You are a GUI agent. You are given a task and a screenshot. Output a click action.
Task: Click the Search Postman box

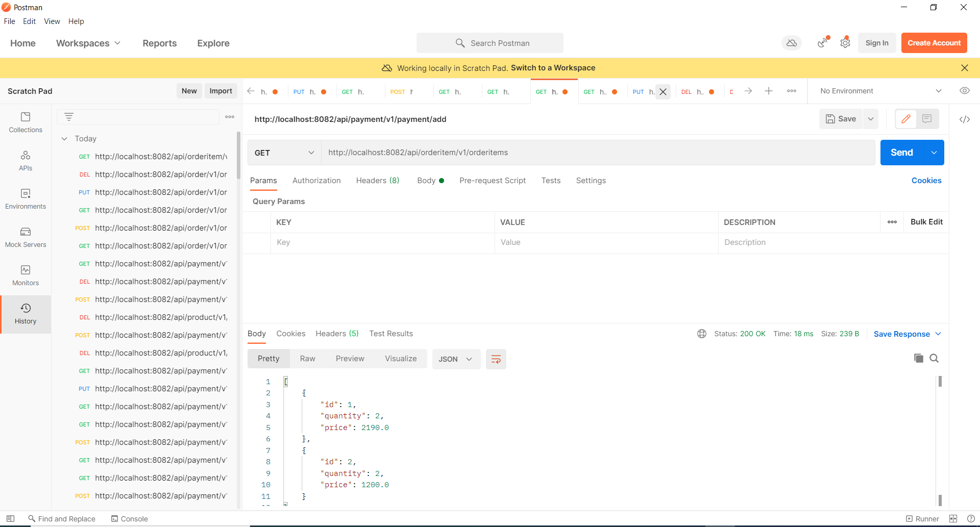[490, 43]
